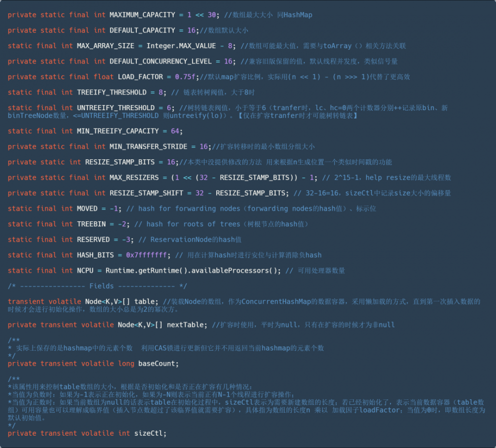Click the baseCount field name
496x448 pixels.
pyautogui.click(x=157, y=364)
